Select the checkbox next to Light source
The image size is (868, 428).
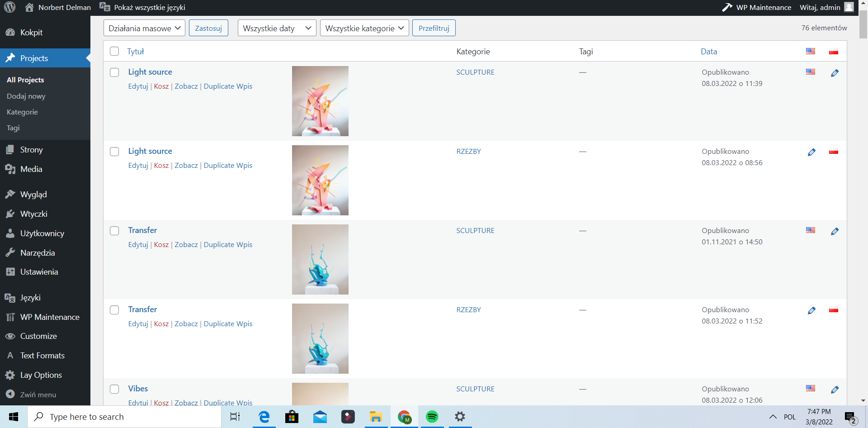[x=114, y=72]
